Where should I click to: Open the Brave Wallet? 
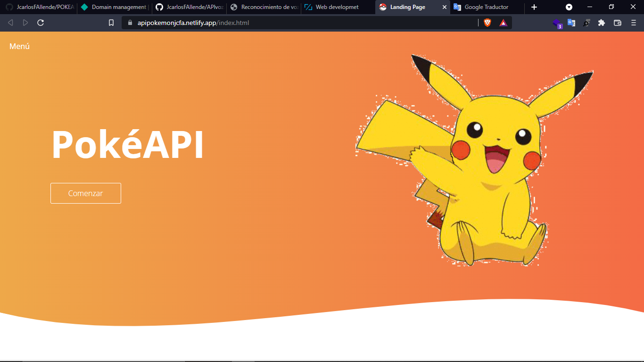click(618, 23)
